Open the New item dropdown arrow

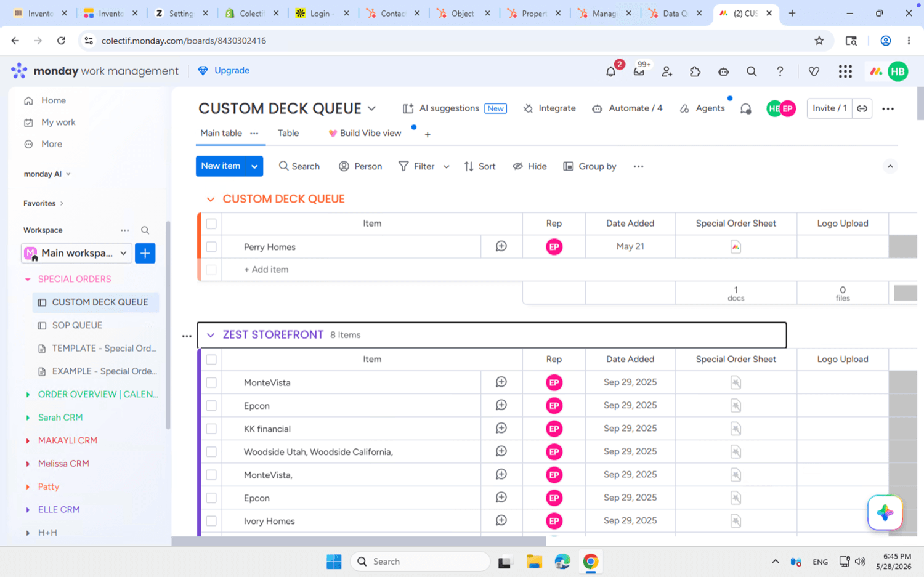point(254,166)
